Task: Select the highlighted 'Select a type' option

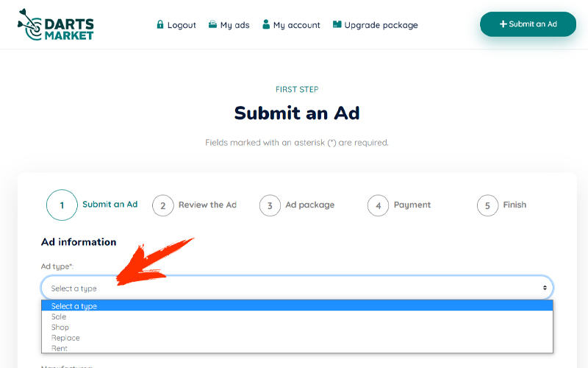Action: coord(74,306)
